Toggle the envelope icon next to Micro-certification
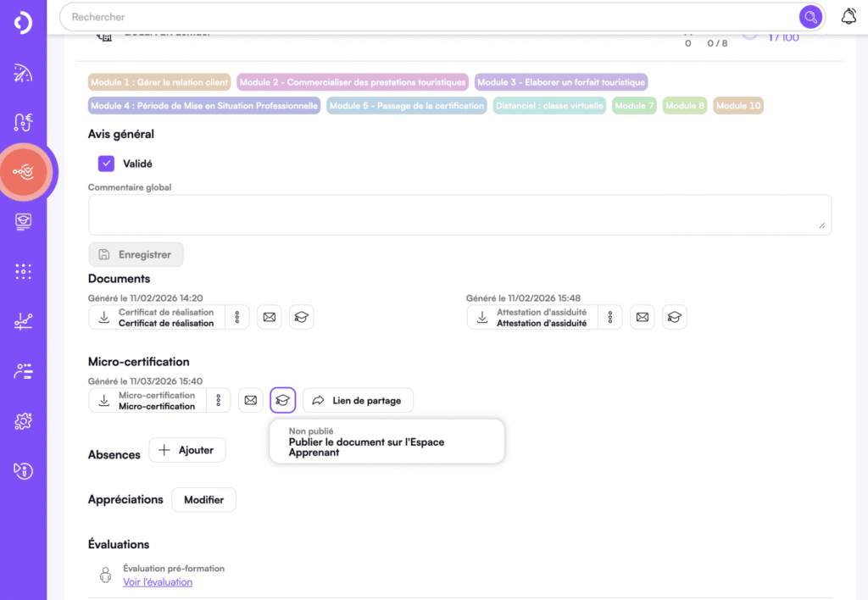 [250, 399]
